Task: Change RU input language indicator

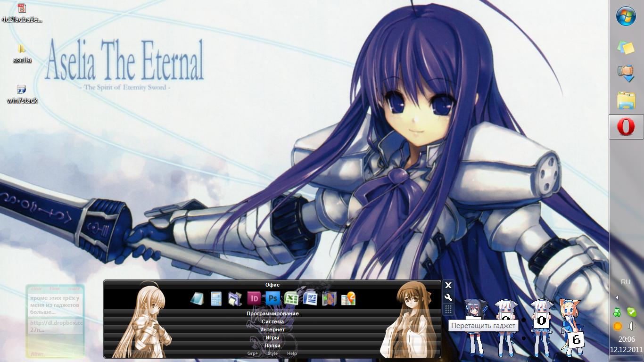Action: pos(626,282)
